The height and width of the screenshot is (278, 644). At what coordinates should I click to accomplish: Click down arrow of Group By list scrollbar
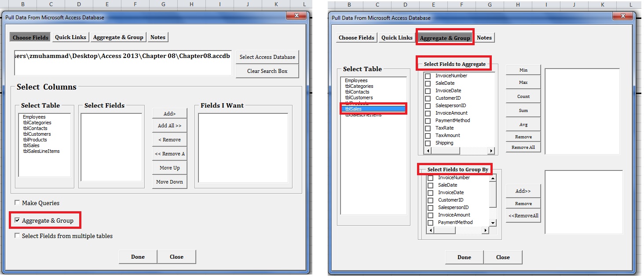tap(493, 223)
